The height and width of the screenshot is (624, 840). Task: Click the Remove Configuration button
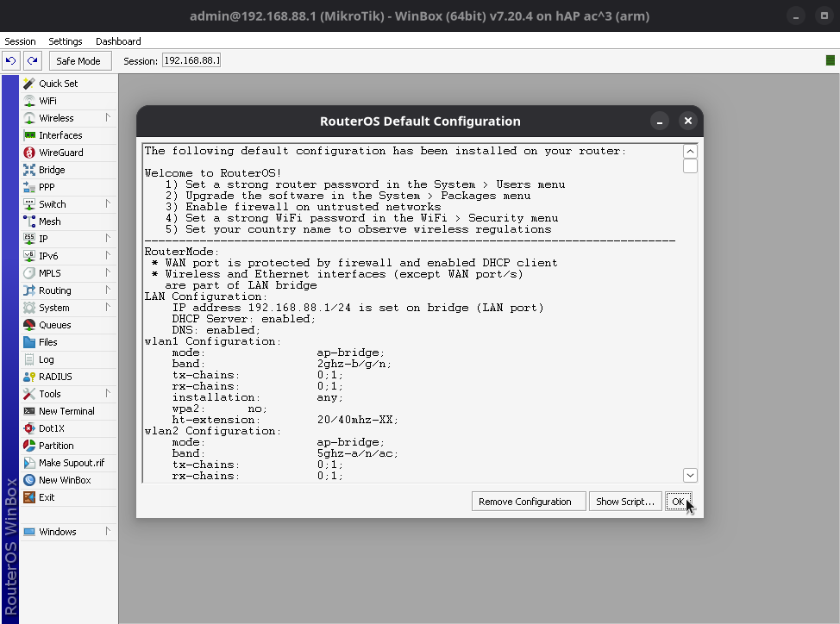click(524, 502)
